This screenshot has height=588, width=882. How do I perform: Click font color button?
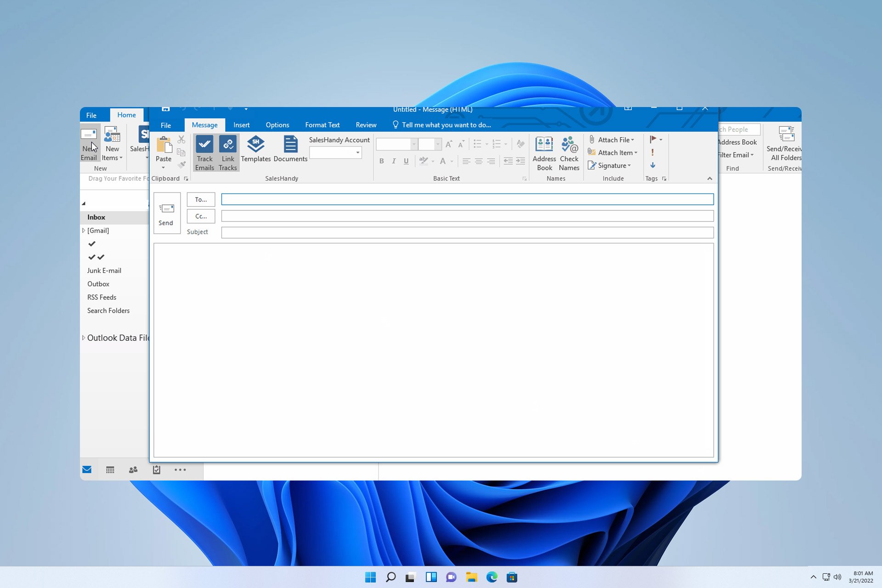(442, 161)
